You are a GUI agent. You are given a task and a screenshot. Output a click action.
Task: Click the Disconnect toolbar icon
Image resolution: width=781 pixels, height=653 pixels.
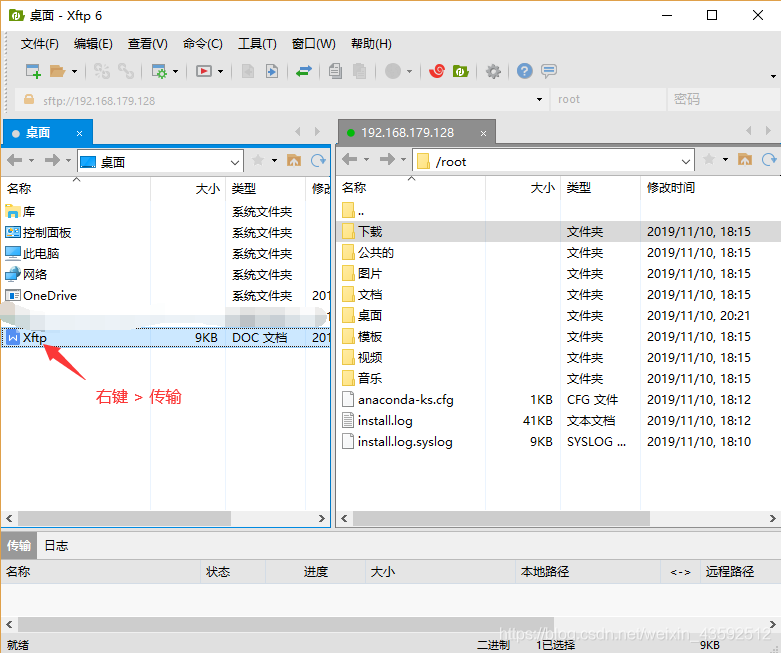tap(102, 71)
